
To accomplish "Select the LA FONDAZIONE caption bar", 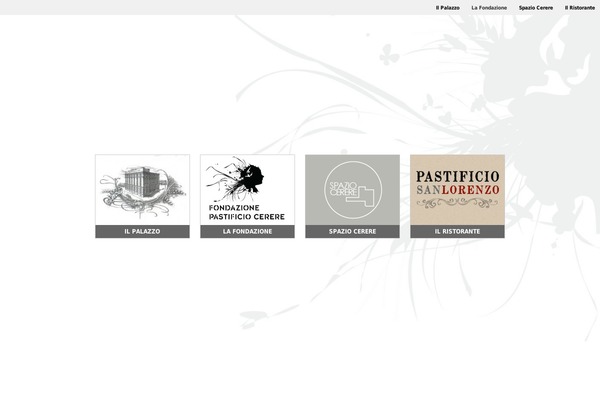I will click(x=247, y=232).
